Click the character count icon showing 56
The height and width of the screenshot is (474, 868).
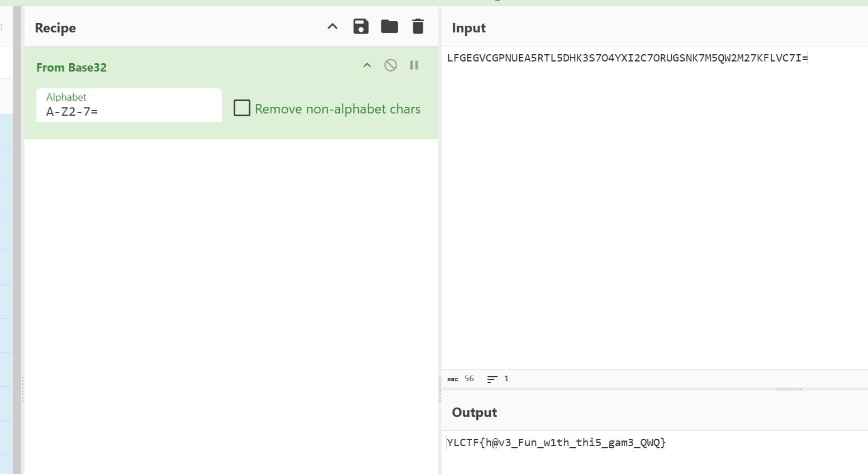pos(453,379)
